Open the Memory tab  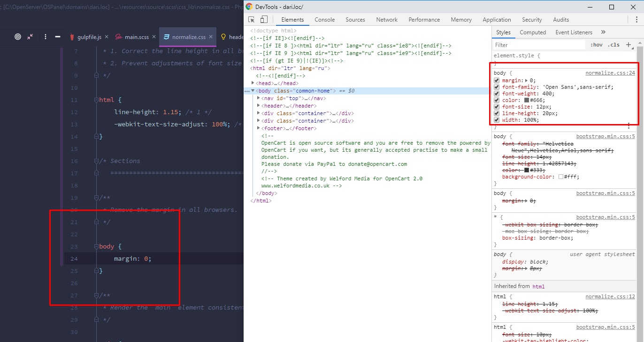click(461, 20)
